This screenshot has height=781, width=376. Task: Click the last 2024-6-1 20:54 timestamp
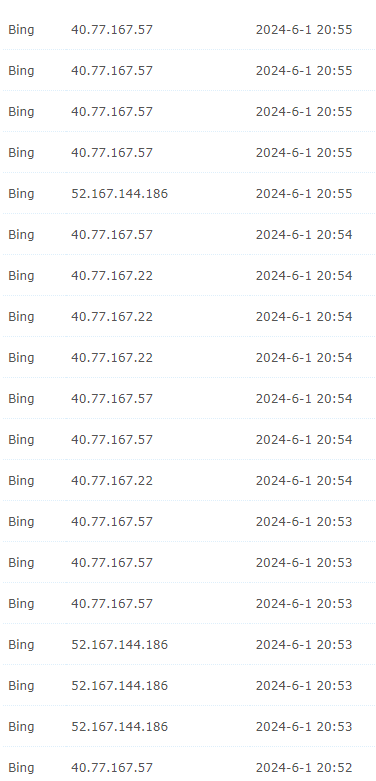304,481
